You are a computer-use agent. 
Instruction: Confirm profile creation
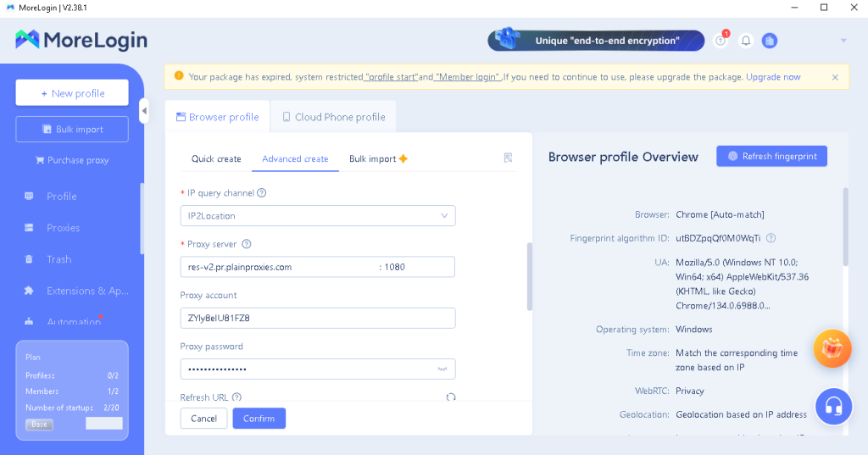[259, 419]
